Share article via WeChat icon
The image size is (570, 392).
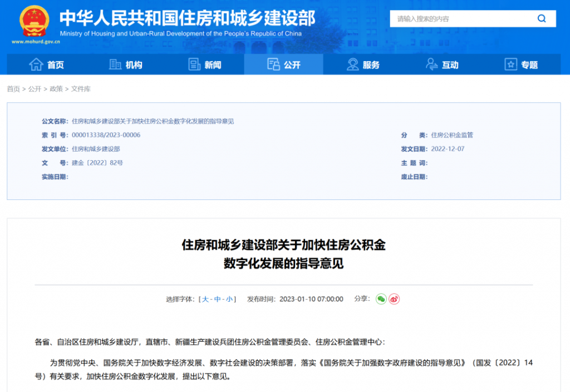(381, 299)
